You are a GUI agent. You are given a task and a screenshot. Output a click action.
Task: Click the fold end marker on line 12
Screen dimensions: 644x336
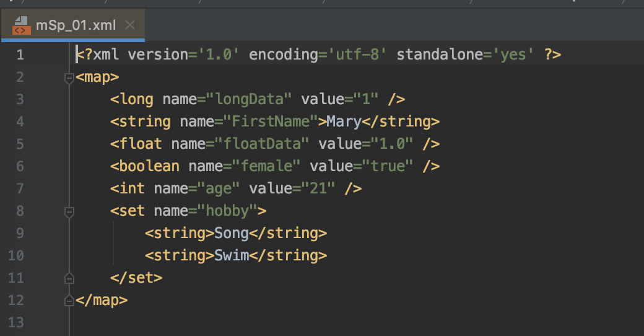69,301
